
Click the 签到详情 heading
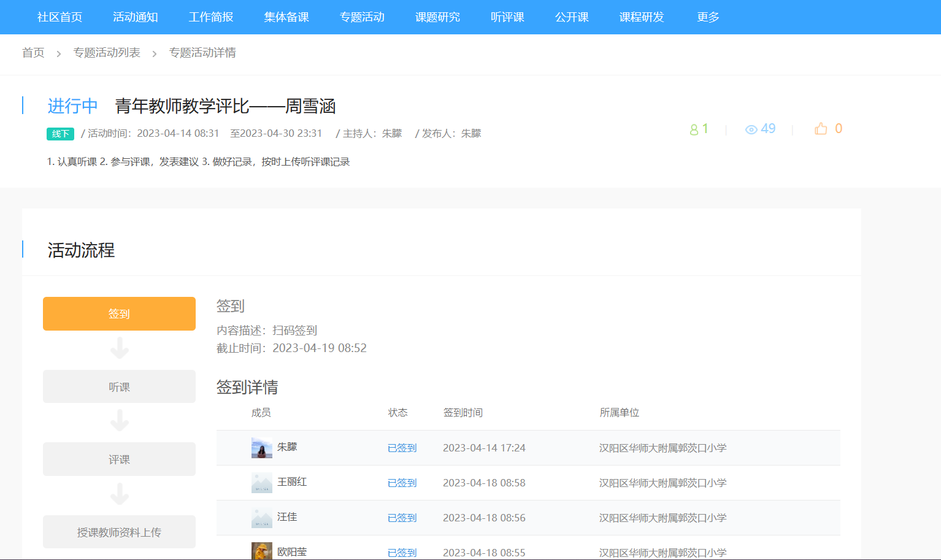point(247,388)
